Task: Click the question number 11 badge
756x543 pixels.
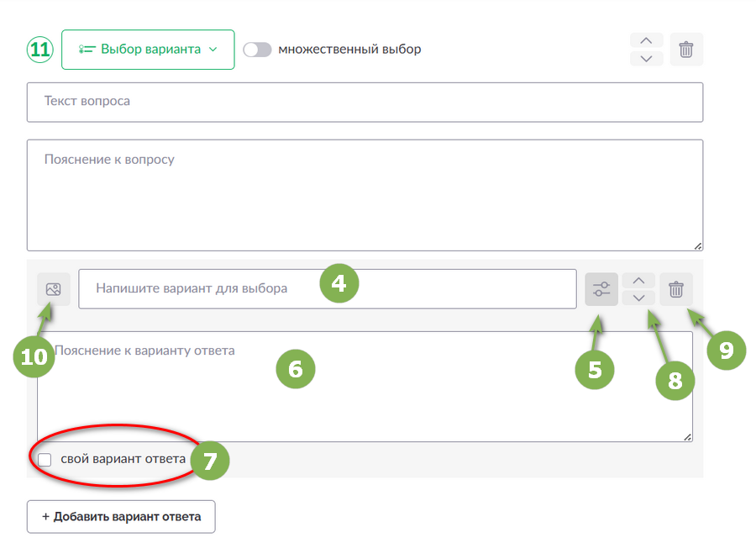Action: click(40, 50)
